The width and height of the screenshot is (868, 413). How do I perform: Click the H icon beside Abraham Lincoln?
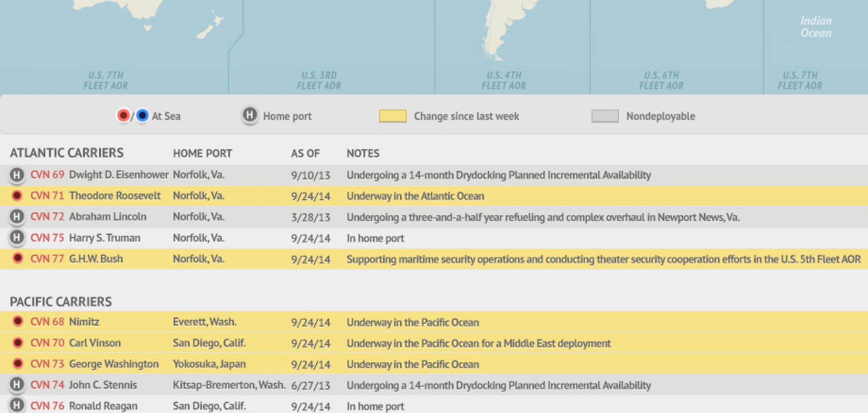pyautogui.click(x=17, y=217)
